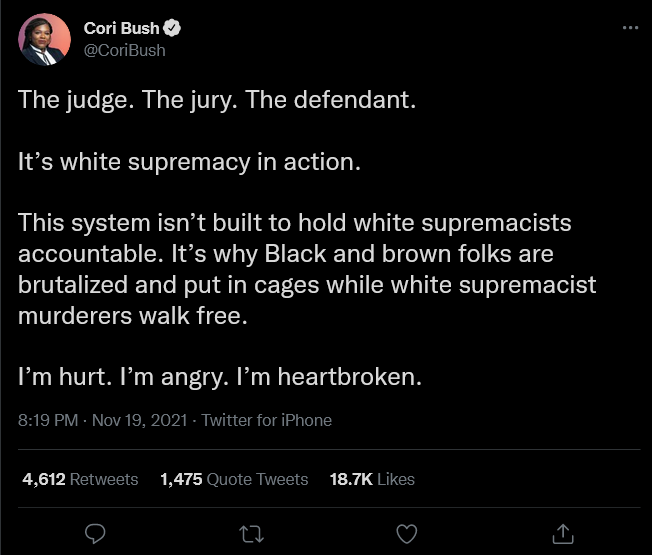The image size is (652, 555).
Task: Click the 8:19 PM timestamp
Action: click(48, 420)
